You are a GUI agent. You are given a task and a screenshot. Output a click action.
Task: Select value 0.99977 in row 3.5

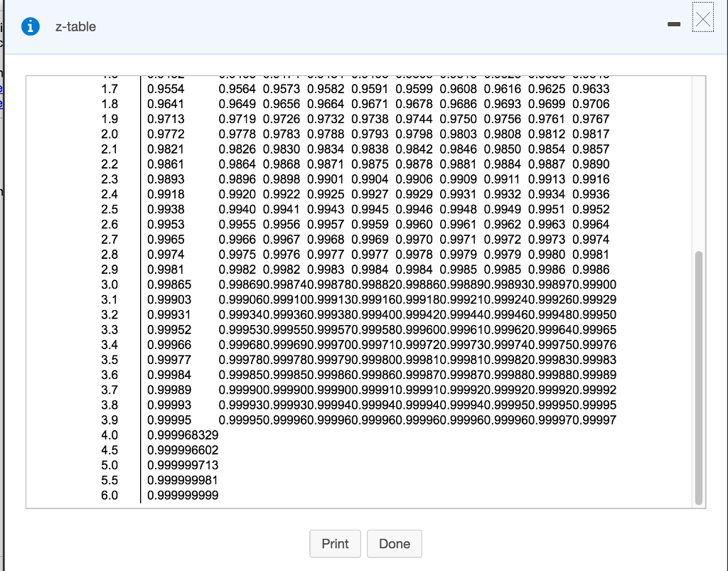pos(169,360)
